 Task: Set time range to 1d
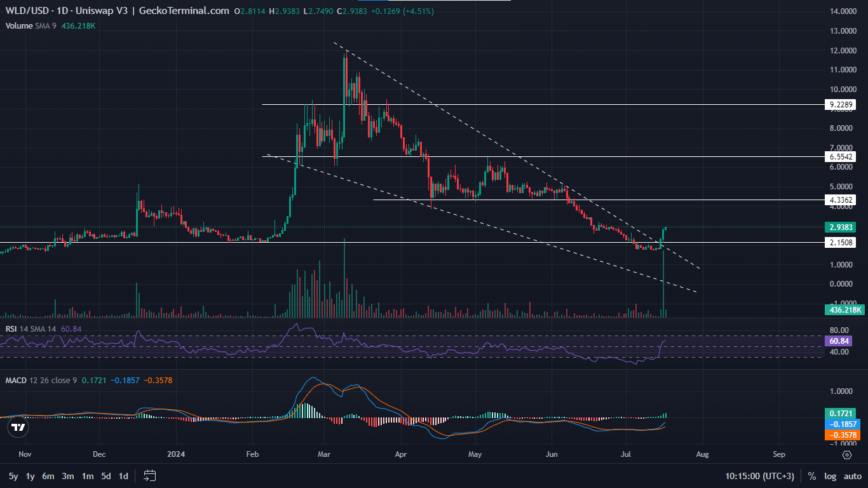click(x=123, y=476)
